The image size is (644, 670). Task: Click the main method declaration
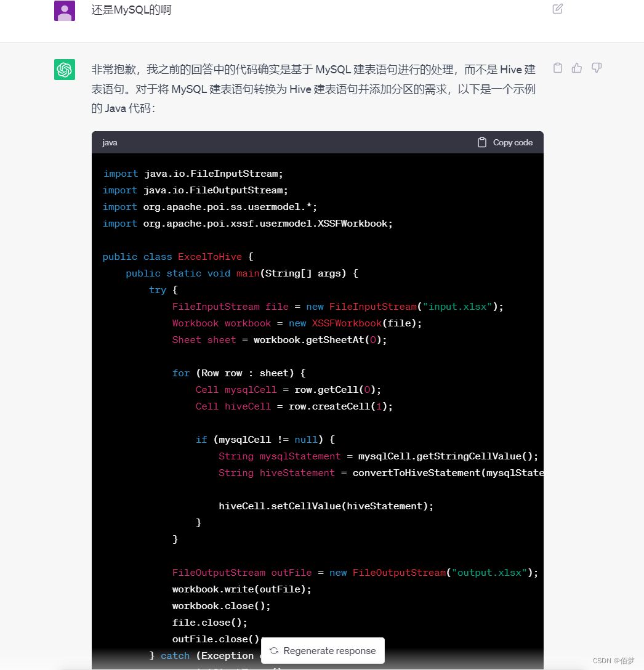[242, 273]
